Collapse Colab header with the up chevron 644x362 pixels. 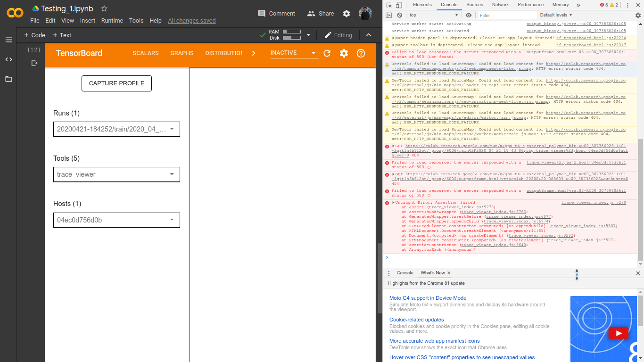pyautogui.click(x=369, y=35)
